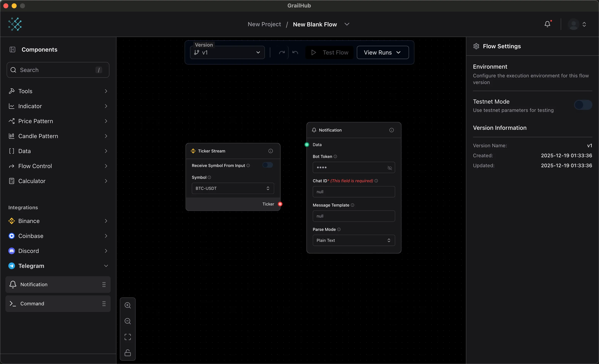Click Ticker Stream node info icon
This screenshot has width=599, height=364.
(x=270, y=151)
